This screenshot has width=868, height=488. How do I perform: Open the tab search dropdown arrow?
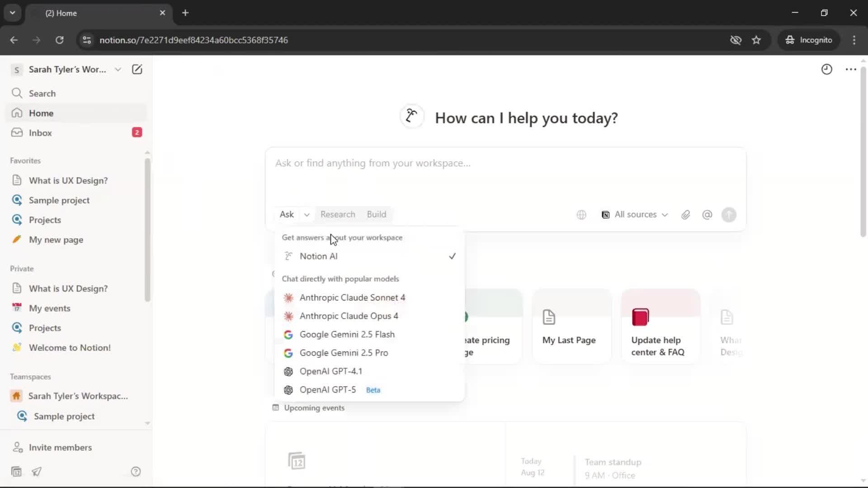click(x=13, y=13)
